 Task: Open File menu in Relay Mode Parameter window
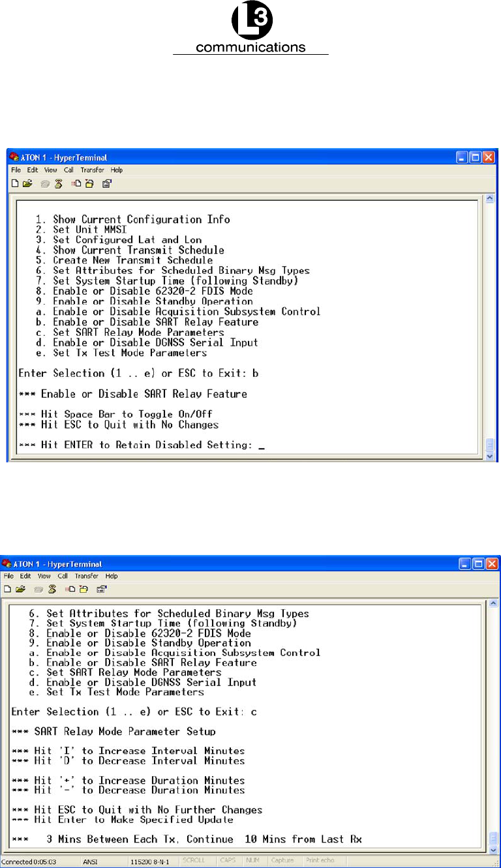pyautogui.click(x=8, y=576)
